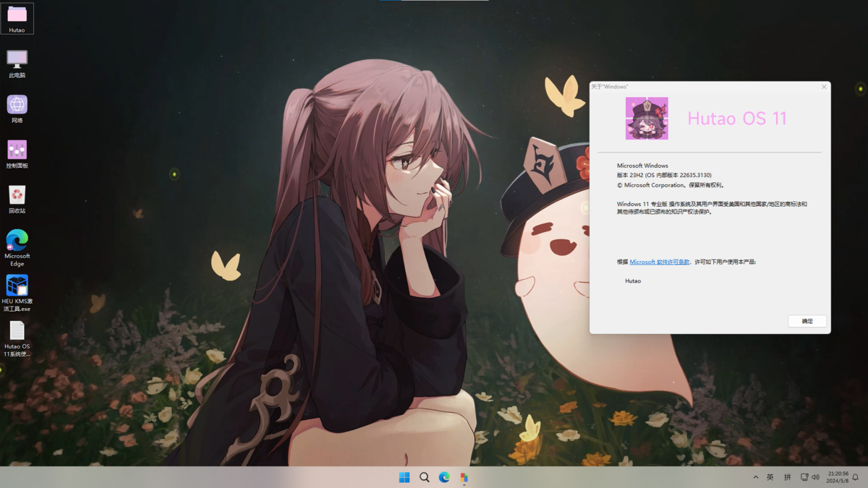The image size is (868, 488).
Task: Toggle the 拼 Pinyin IME mode indicator
Action: (x=788, y=477)
